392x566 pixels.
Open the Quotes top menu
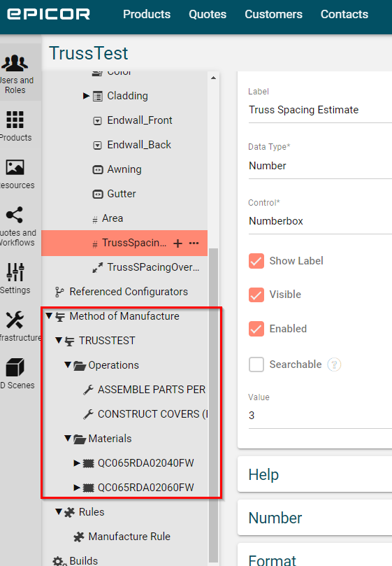[x=208, y=14]
